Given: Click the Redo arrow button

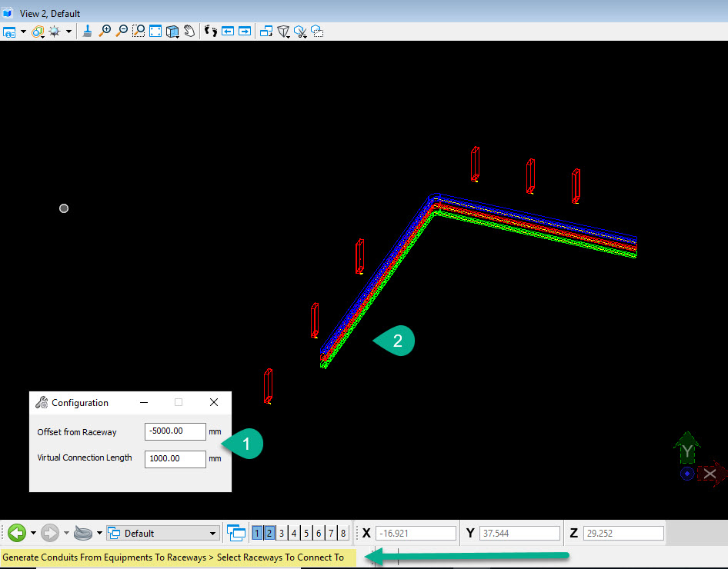Looking at the screenshot, I should pyautogui.click(x=49, y=532).
